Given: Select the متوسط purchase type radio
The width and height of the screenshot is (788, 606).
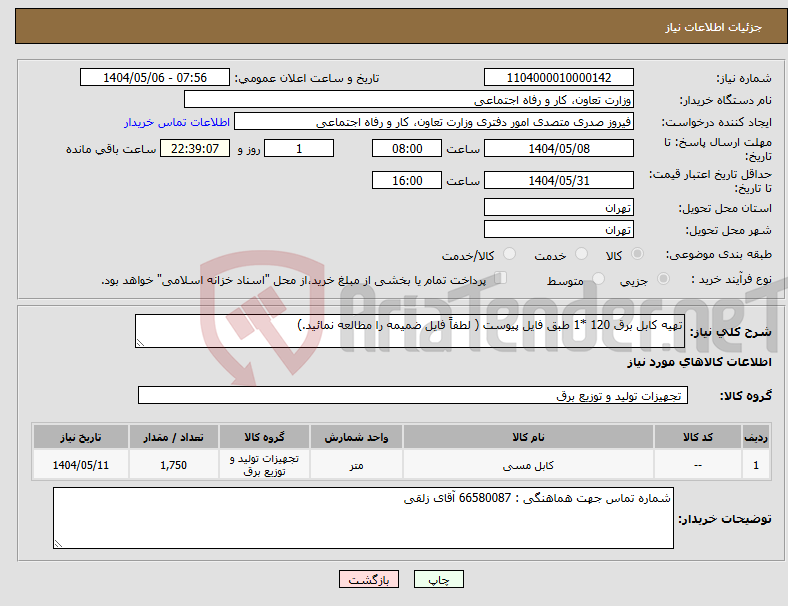Looking at the screenshot, I should tap(598, 279).
